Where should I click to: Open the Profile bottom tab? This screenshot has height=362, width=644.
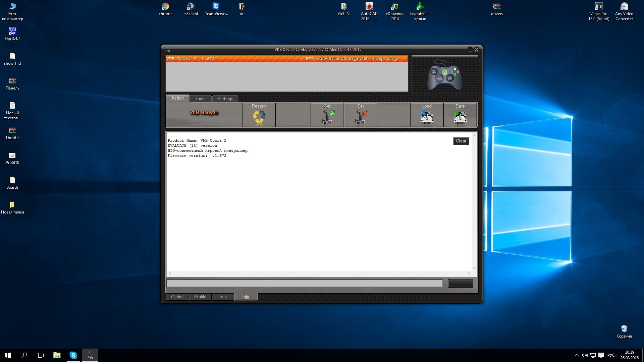[200, 297]
